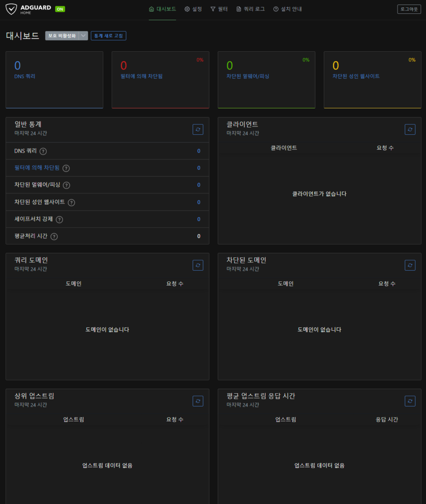Image resolution: width=426 pixels, height=504 pixels.
Task: Click the 보호 비활성화 button
Action: (62, 35)
